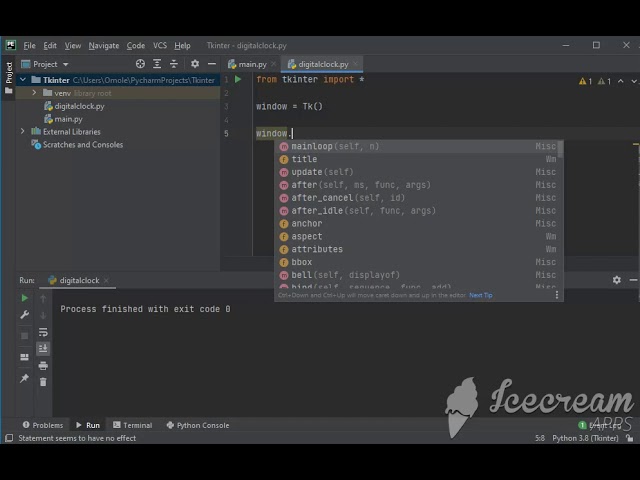Open completion popup more options dots
640x480 pixels.
click(x=557, y=295)
